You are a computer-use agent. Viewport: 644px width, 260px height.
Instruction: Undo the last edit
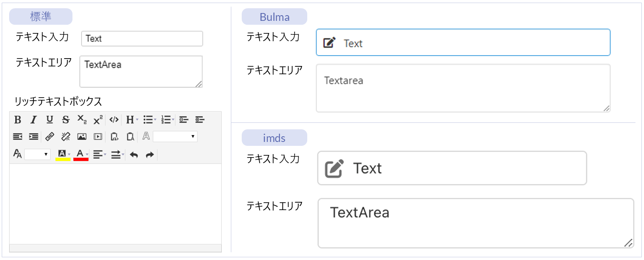pyautogui.click(x=134, y=155)
